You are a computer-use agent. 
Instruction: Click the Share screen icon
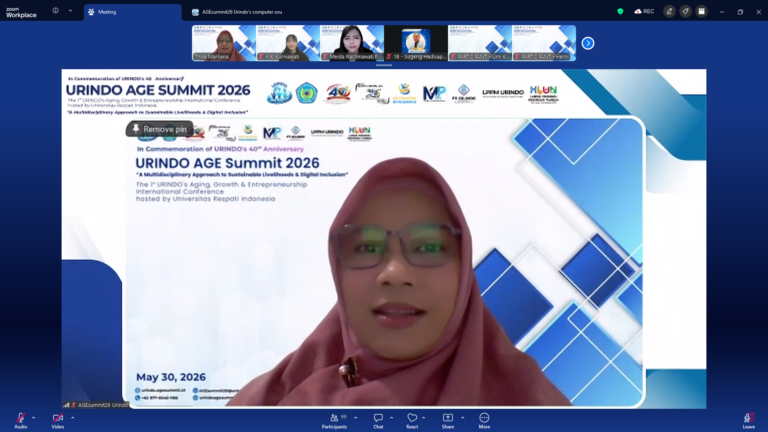[448, 420]
